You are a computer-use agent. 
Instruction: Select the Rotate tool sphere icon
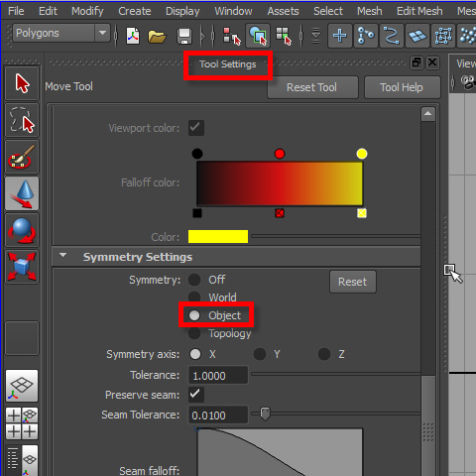tap(22, 230)
